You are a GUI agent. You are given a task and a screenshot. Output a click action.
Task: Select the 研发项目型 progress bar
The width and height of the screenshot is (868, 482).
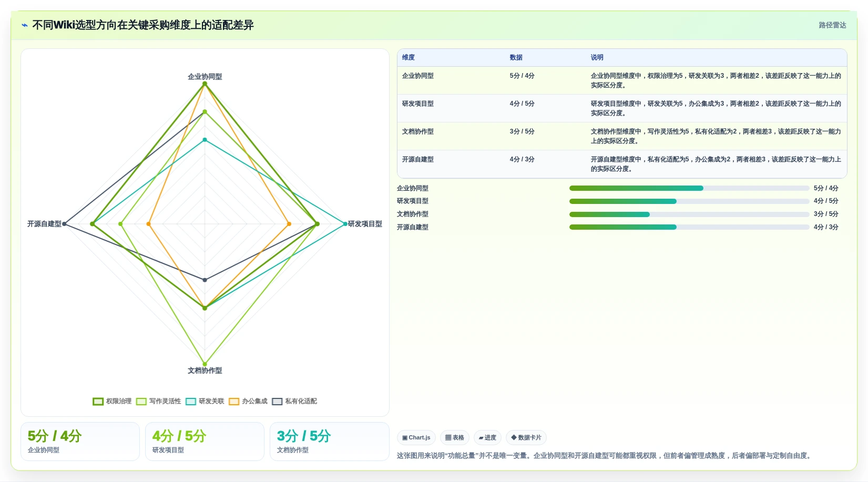pyautogui.click(x=689, y=201)
